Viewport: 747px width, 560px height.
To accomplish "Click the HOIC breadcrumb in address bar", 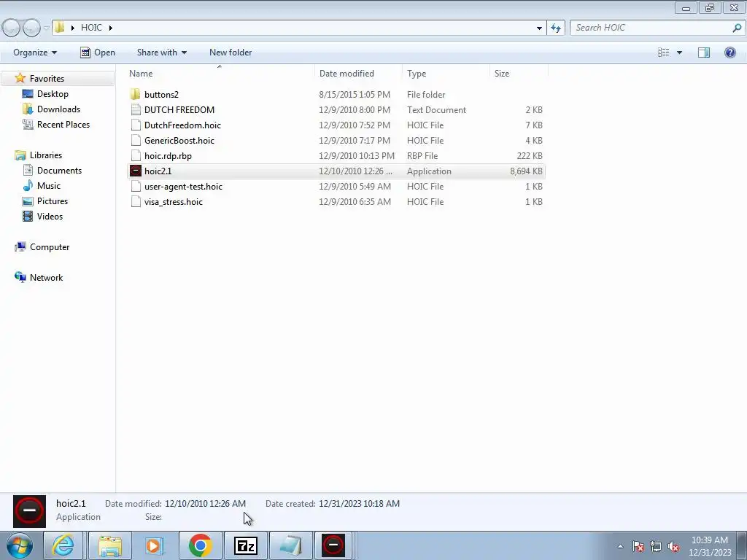I will point(91,28).
